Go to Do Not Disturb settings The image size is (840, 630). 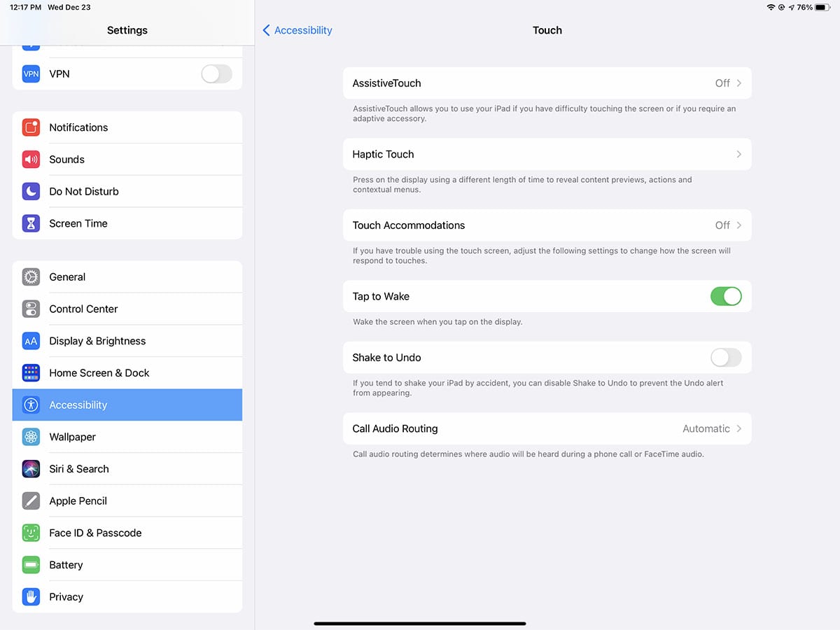coord(127,191)
